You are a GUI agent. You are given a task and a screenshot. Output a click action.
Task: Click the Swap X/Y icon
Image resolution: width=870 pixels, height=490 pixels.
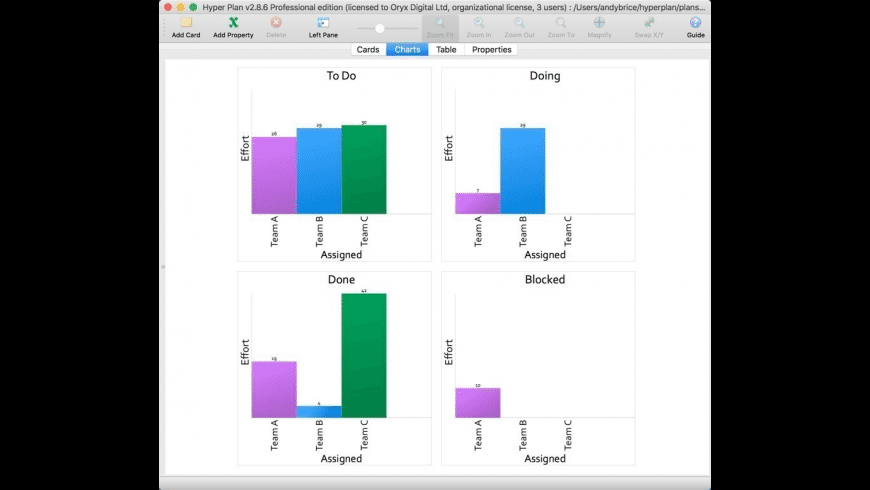pos(649,23)
